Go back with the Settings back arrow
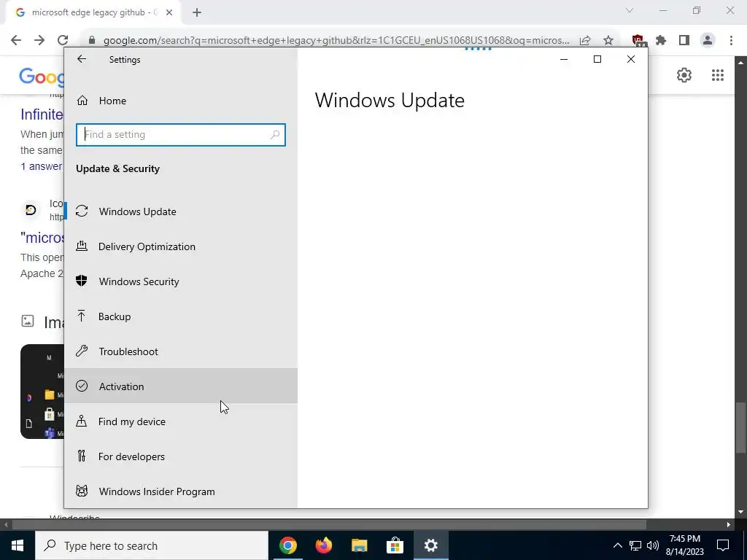747x560 pixels. point(82,59)
